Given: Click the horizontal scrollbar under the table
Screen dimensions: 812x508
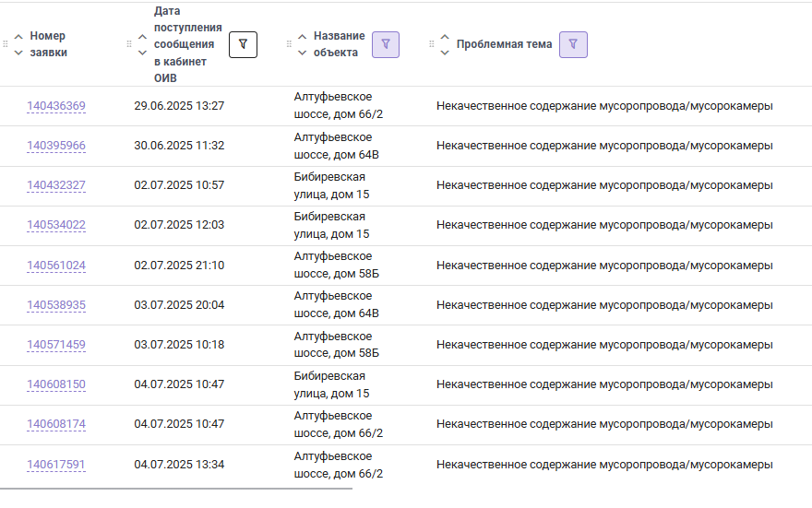Looking at the screenshot, I should [x=176, y=489].
